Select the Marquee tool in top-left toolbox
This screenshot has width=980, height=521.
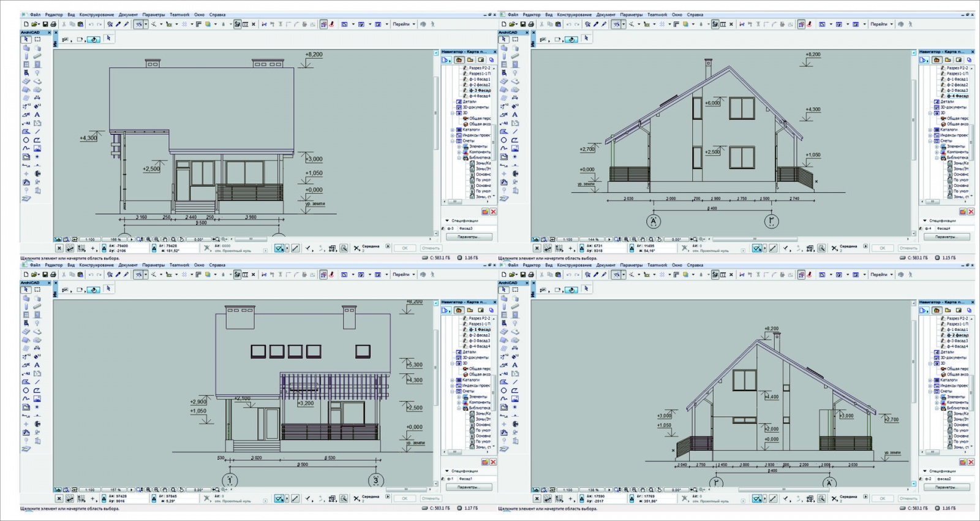click(x=37, y=39)
